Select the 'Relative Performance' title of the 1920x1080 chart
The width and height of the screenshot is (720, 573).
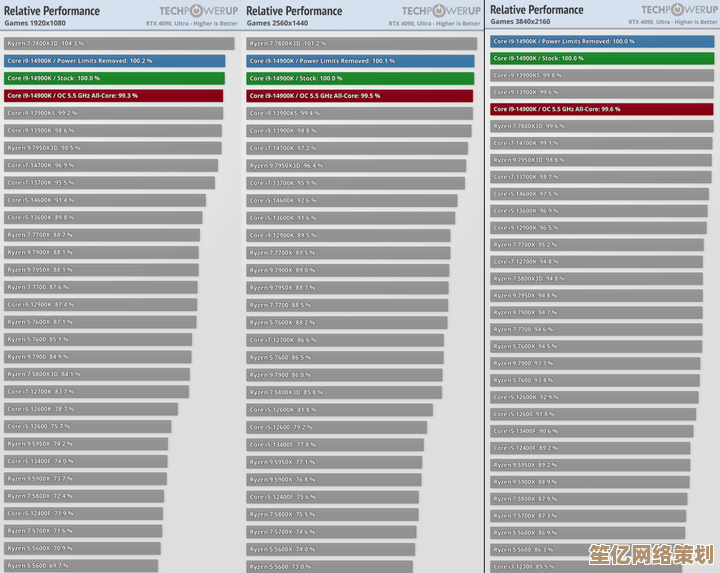tap(52, 11)
